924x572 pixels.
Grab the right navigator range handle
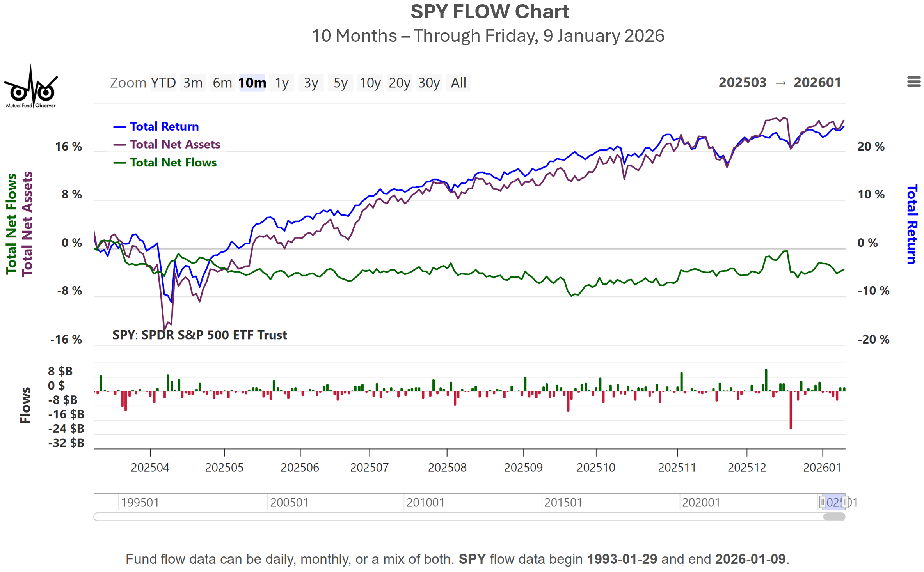coord(845,502)
